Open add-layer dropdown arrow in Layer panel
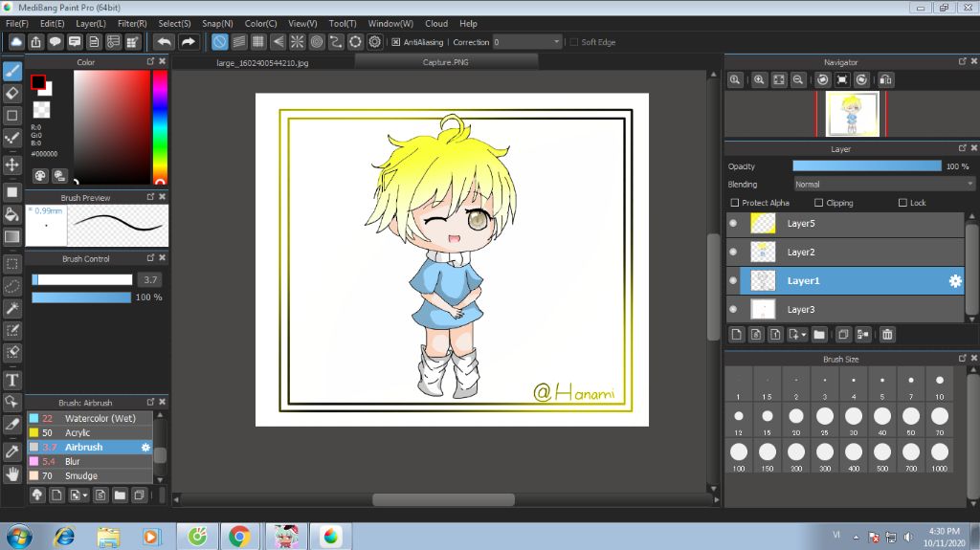Image resolution: width=980 pixels, height=550 pixels. pos(804,335)
